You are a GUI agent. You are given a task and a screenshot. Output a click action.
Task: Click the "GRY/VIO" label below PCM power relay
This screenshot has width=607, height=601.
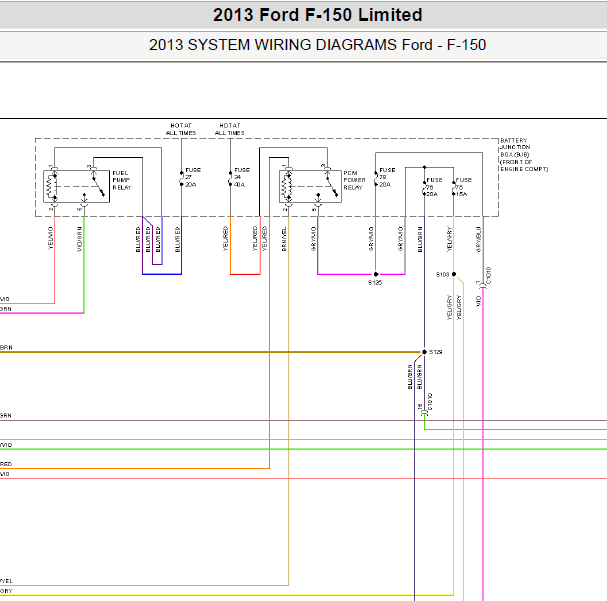point(314,239)
